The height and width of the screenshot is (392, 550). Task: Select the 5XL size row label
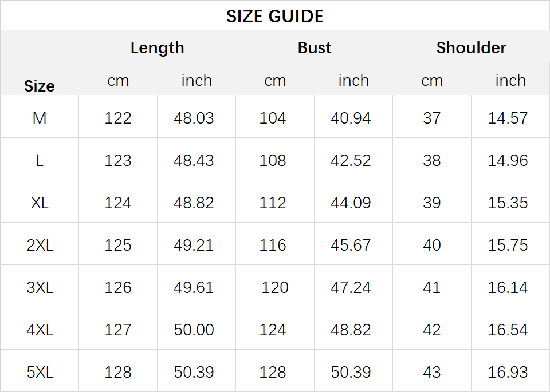click(40, 372)
